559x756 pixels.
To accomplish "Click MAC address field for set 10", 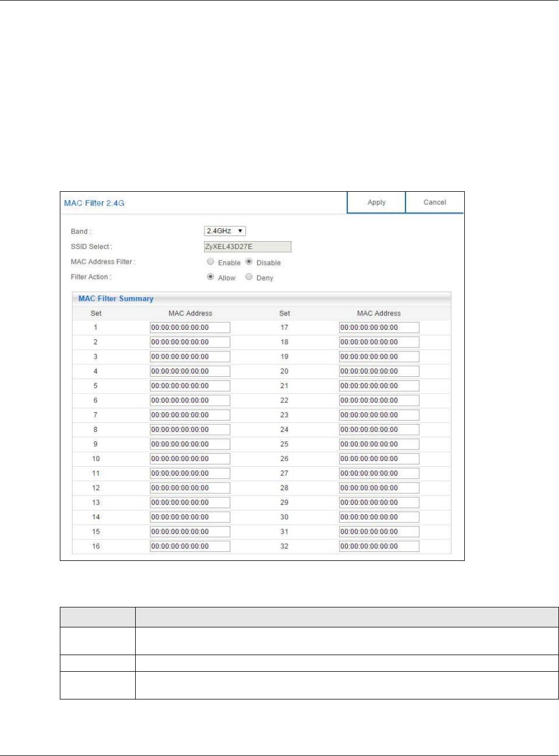I will point(190,458).
